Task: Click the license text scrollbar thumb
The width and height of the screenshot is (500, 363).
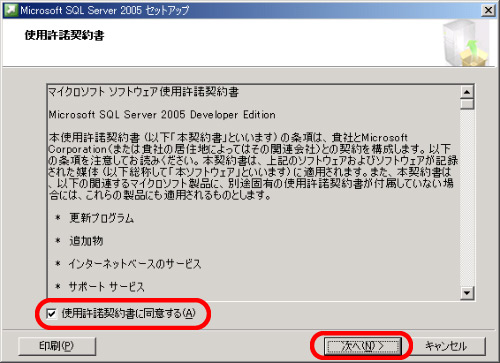Action: tap(467, 104)
